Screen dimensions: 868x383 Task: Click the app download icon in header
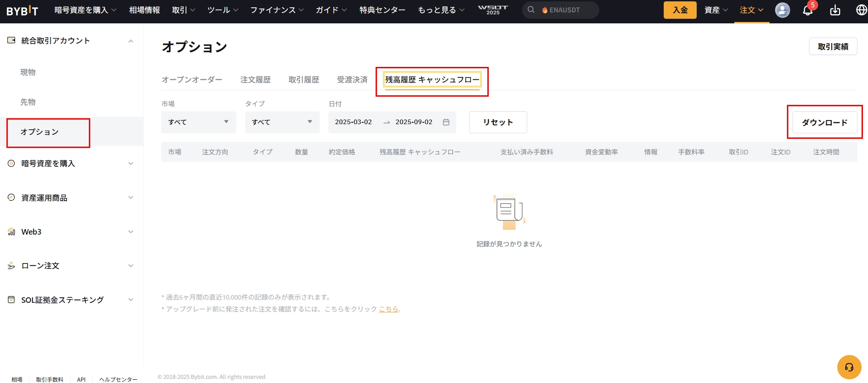835,10
